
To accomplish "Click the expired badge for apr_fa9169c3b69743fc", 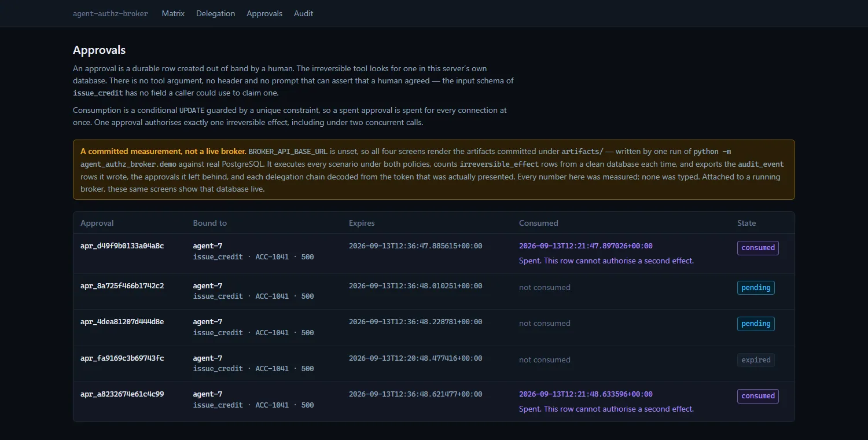I will pos(756,360).
